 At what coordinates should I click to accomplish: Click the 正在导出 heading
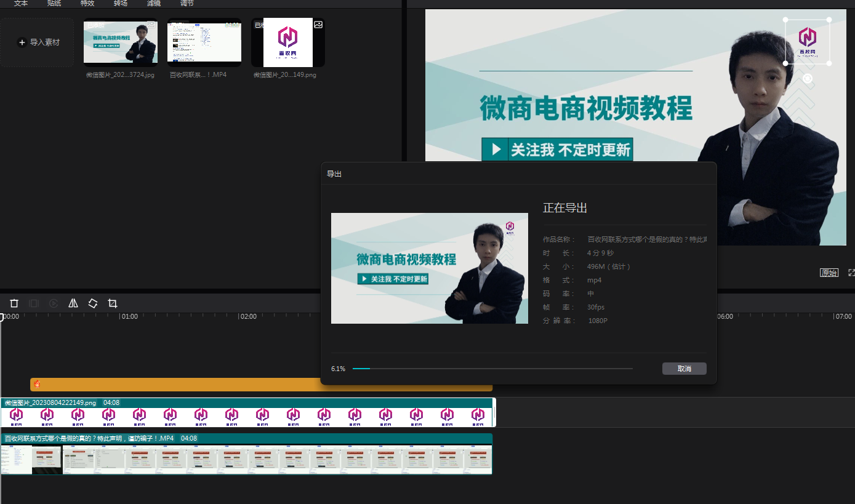pos(565,208)
